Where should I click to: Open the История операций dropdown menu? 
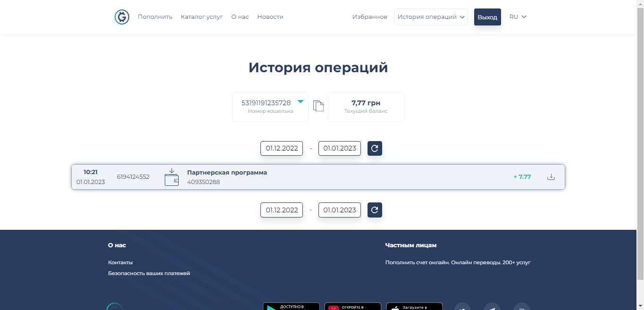(431, 17)
